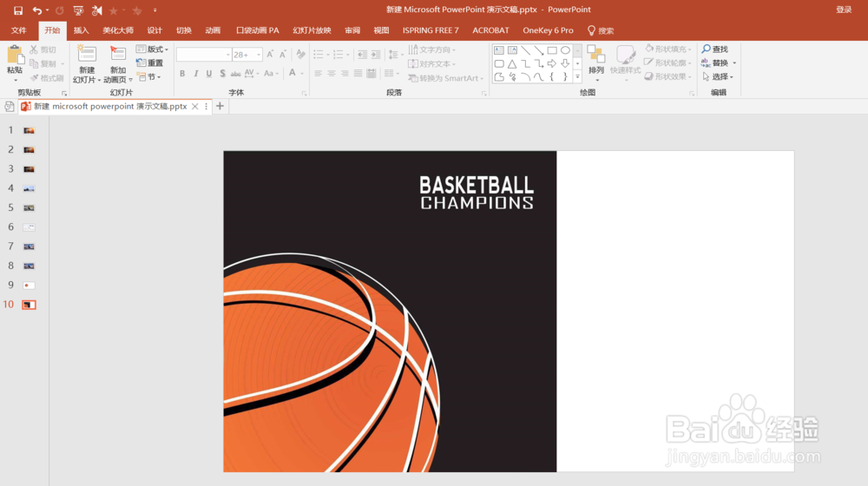Center text in paragraph group

pos(332,73)
